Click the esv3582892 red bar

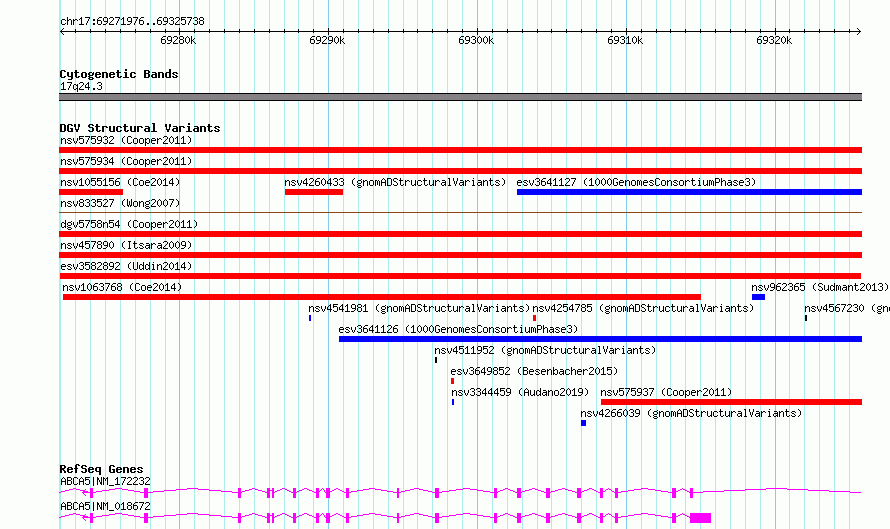pos(460,276)
